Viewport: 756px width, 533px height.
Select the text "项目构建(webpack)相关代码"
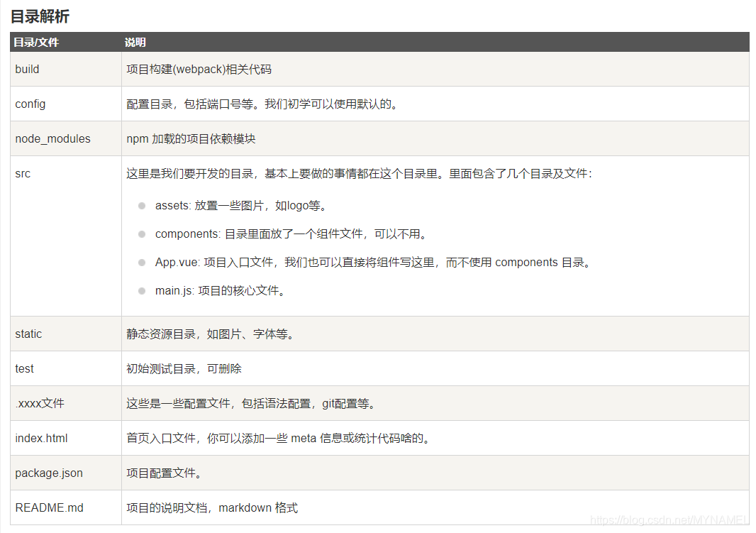point(199,70)
